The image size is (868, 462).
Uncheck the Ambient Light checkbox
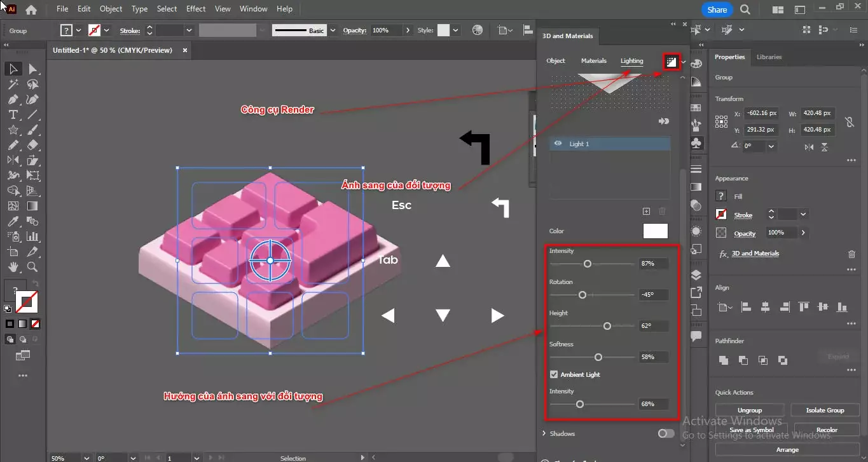(x=554, y=374)
